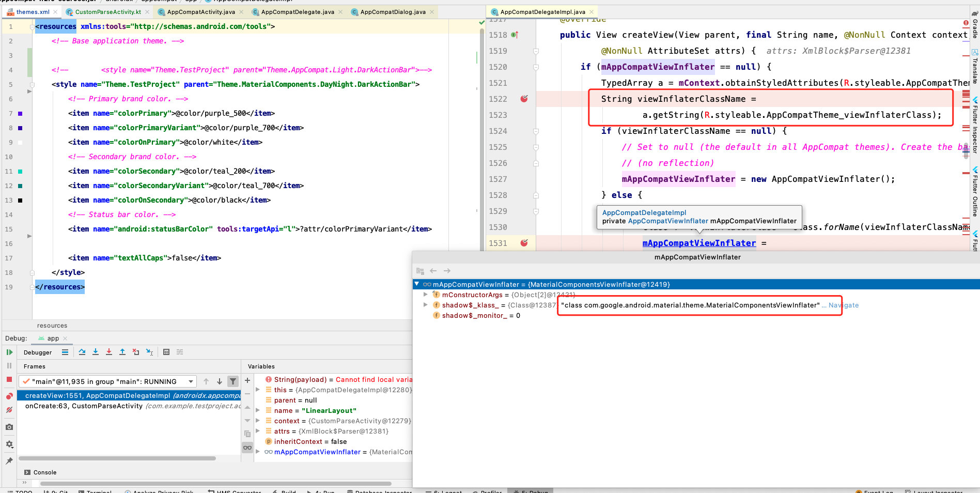This screenshot has height=493, width=980.
Task: Toggle breakpoint at line 1522
Action: (524, 99)
